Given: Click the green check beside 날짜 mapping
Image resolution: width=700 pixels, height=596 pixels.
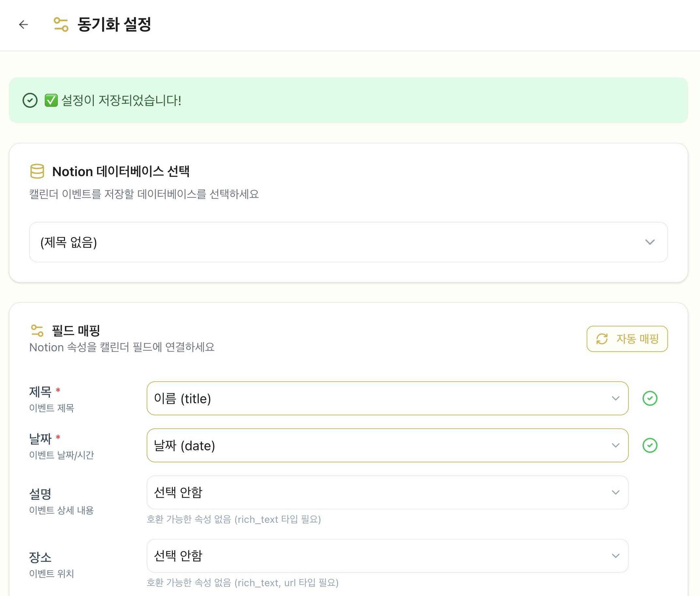Looking at the screenshot, I should pos(650,445).
